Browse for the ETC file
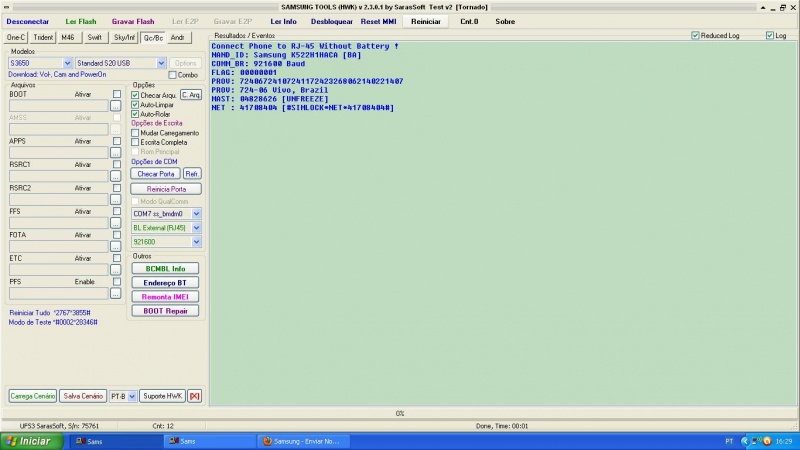The image size is (800, 450). 116,270
